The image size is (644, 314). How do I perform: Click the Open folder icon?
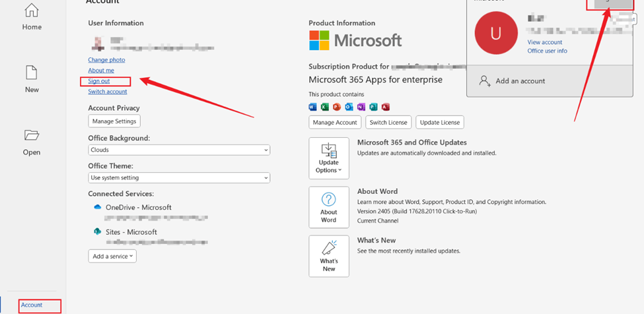32,135
